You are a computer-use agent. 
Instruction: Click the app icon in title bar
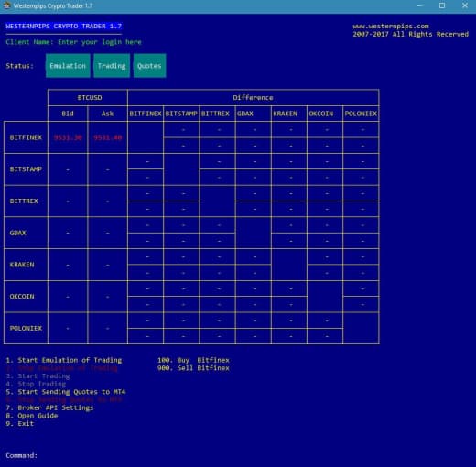pos(6,5)
